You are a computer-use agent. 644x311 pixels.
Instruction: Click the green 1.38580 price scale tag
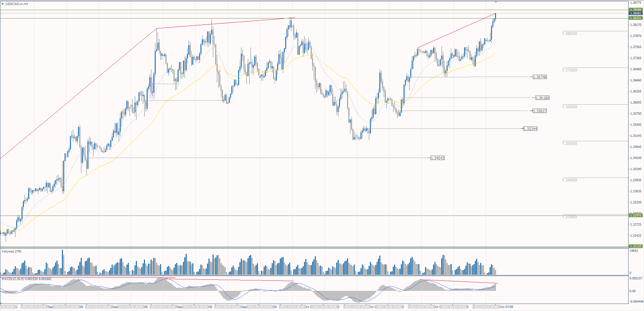[636, 10]
